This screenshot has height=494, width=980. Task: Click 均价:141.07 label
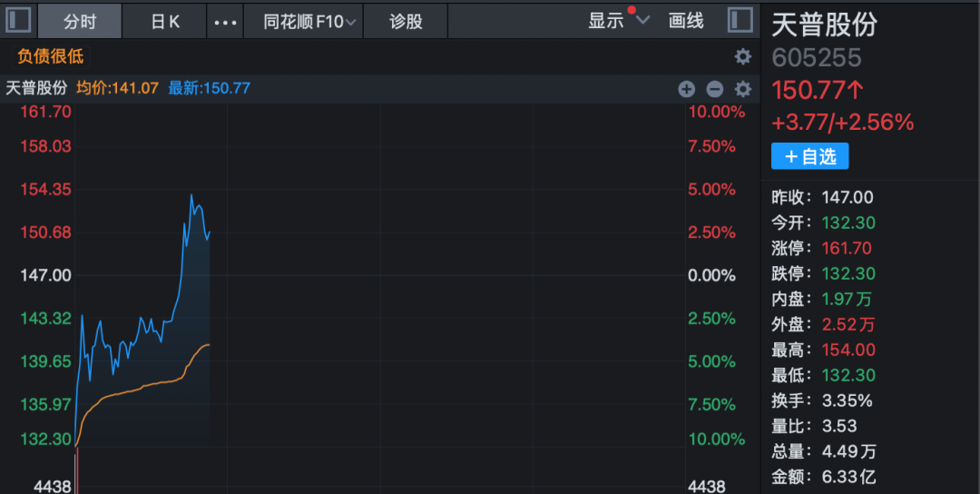click(117, 88)
